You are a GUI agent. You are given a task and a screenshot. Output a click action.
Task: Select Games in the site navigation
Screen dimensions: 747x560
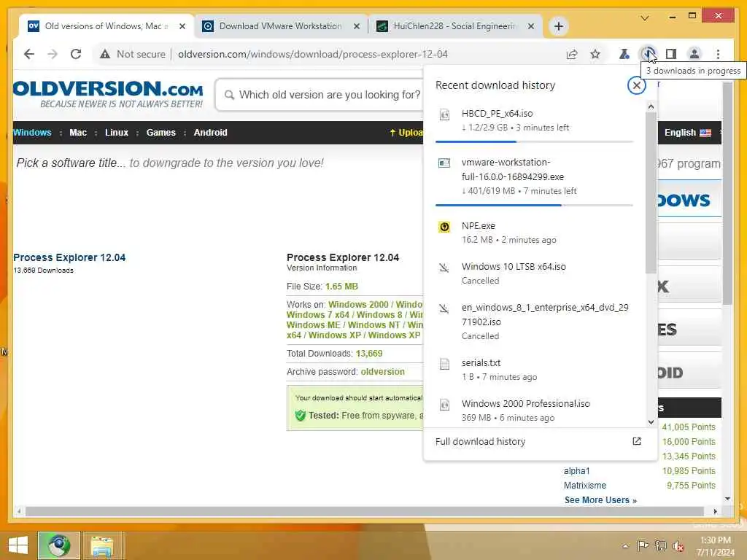tap(161, 133)
